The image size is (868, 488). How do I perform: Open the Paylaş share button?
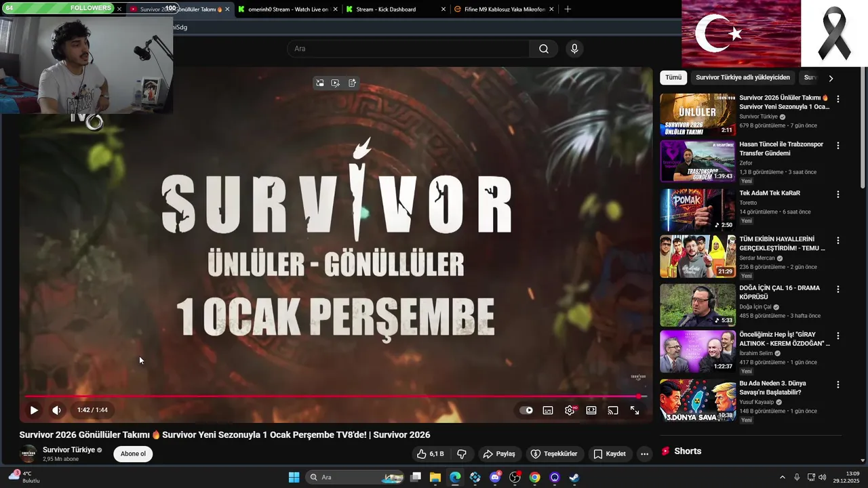(x=499, y=454)
